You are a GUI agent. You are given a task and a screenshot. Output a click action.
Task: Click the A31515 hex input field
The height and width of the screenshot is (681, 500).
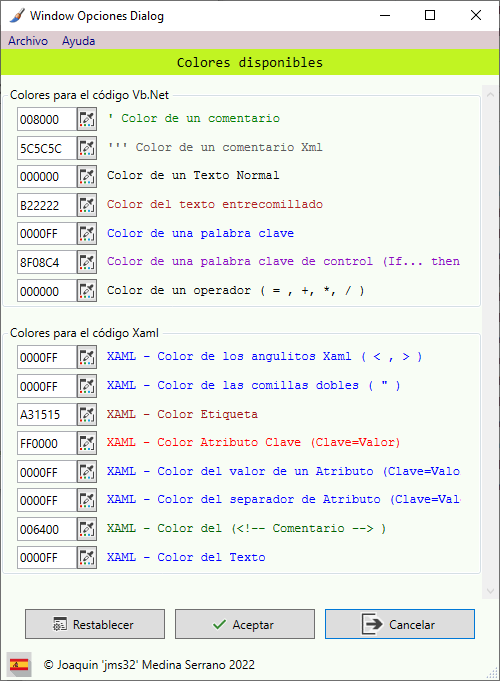pos(47,414)
